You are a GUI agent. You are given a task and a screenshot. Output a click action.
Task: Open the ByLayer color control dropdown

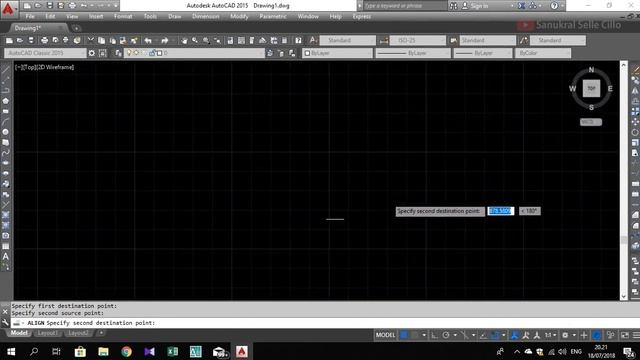(x=338, y=53)
